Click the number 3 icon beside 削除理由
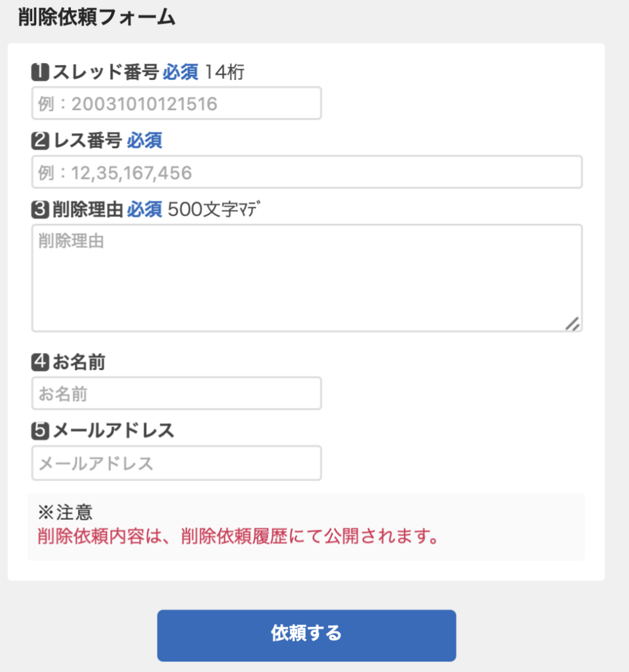The image size is (629, 672). point(40,209)
